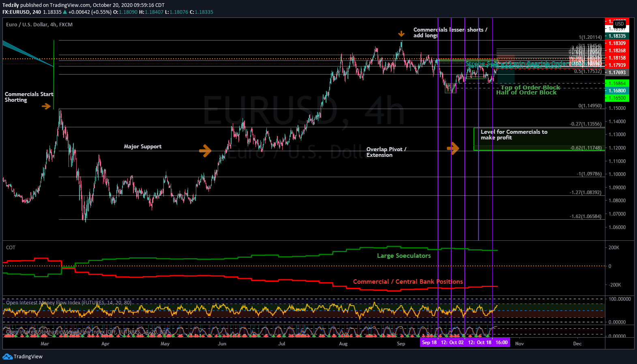
Task: Click the 1.10000 price axis value
Action: point(617,174)
